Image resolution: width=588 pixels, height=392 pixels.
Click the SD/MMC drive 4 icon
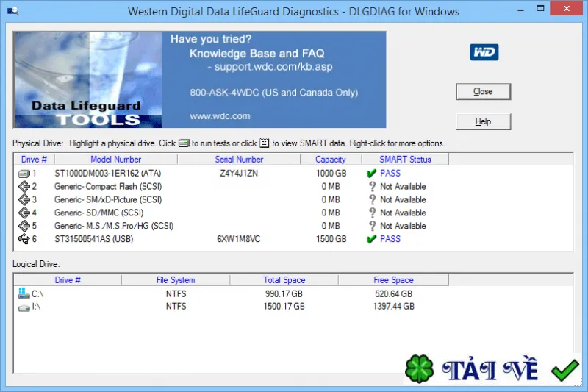[24, 213]
